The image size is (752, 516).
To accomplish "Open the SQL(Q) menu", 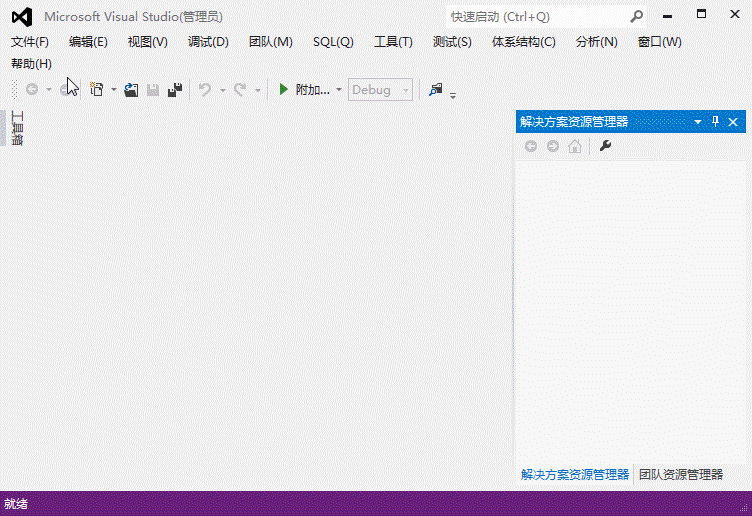I will (x=333, y=42).
